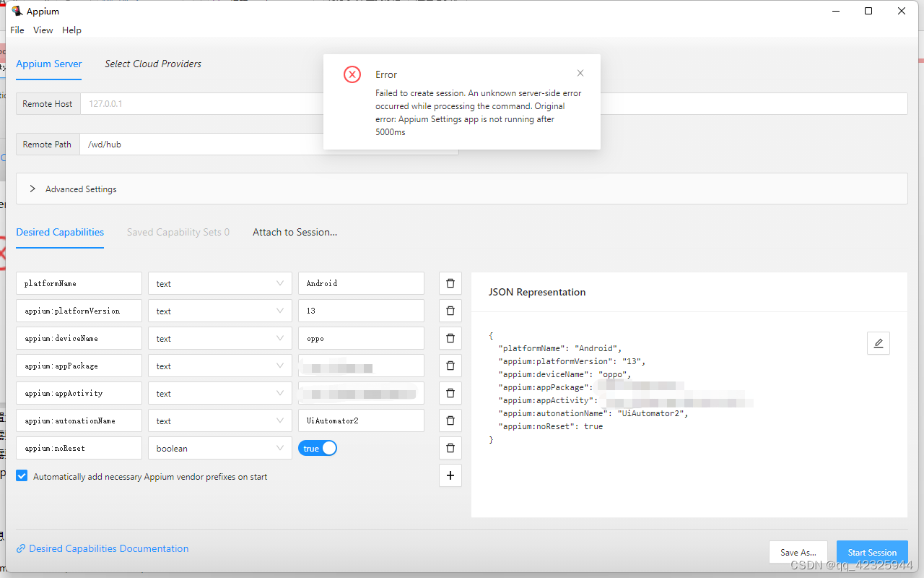Switch to Select Cloud Providers tab
The image size is (924, 578).
pos(153,64)
